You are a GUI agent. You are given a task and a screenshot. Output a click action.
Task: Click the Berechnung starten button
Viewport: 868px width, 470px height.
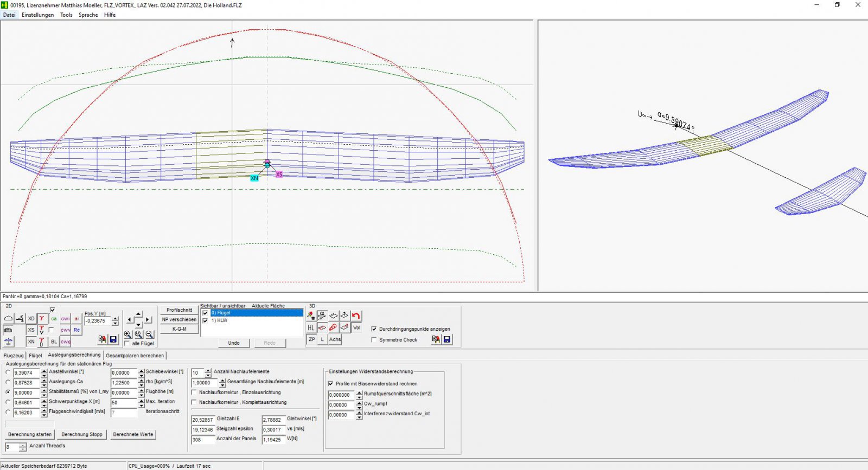point(30,434)
